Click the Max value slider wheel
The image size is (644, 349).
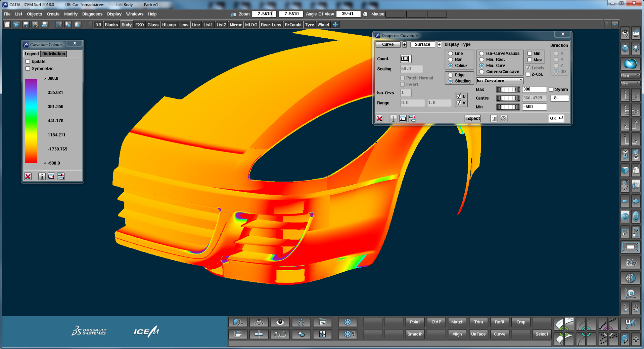(x=508, y=89)
